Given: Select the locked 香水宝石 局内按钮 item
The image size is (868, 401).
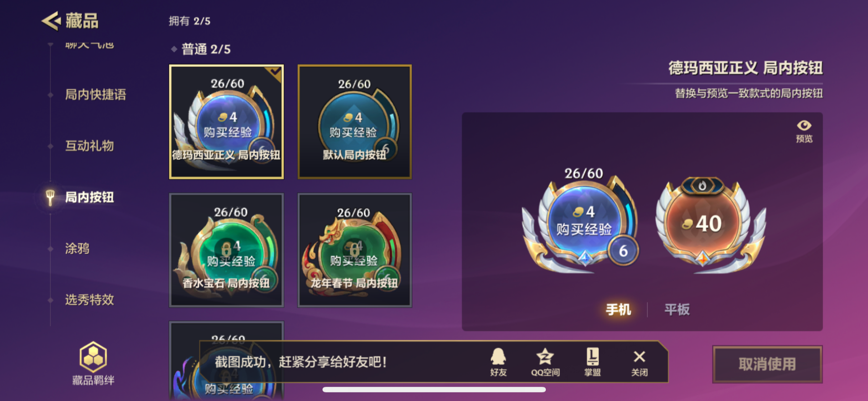Looking at the screenshot, I should tap(226, 250).
